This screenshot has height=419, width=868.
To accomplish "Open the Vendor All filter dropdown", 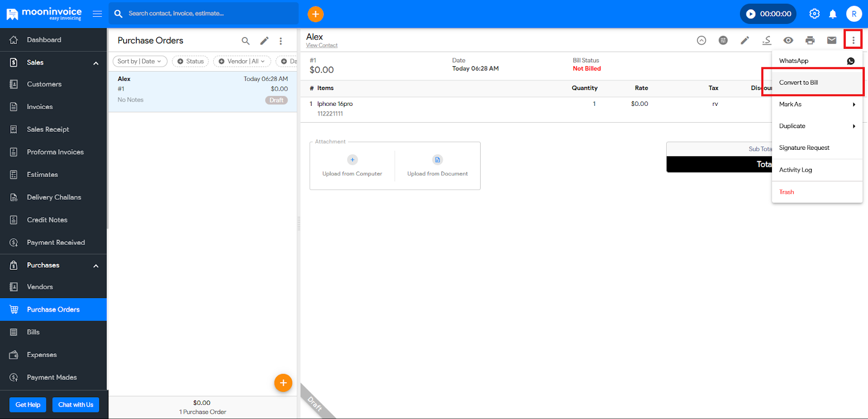I will pos(242,61).
